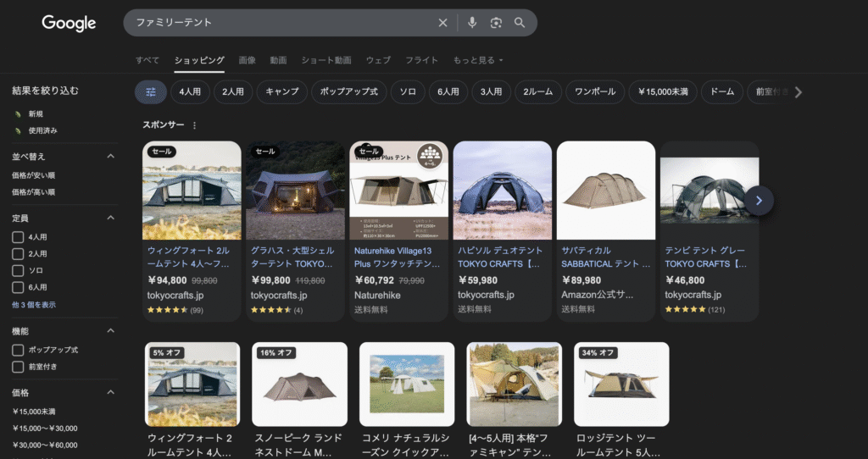
Task: Open the もっと見る dropdown
Action: [x=478, y=60]
